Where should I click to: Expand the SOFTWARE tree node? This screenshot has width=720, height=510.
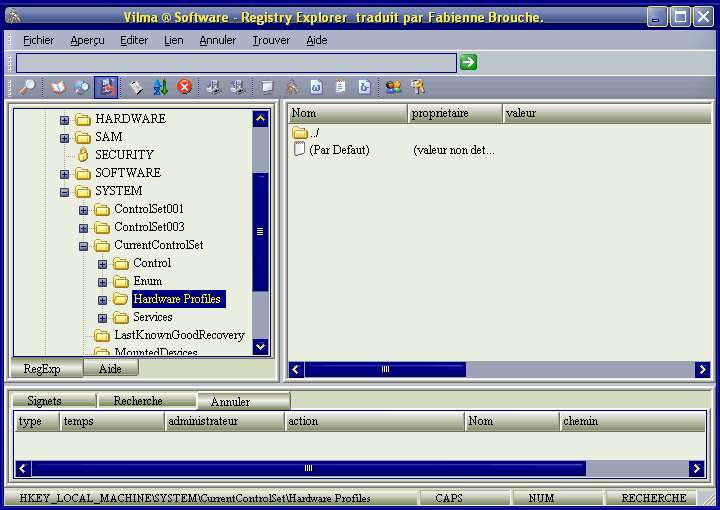tap(64, 174)
